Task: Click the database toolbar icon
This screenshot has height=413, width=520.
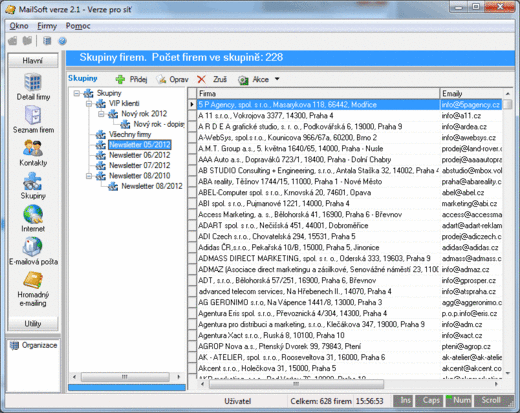Action: pyautogui.click(x=47, y=41)
